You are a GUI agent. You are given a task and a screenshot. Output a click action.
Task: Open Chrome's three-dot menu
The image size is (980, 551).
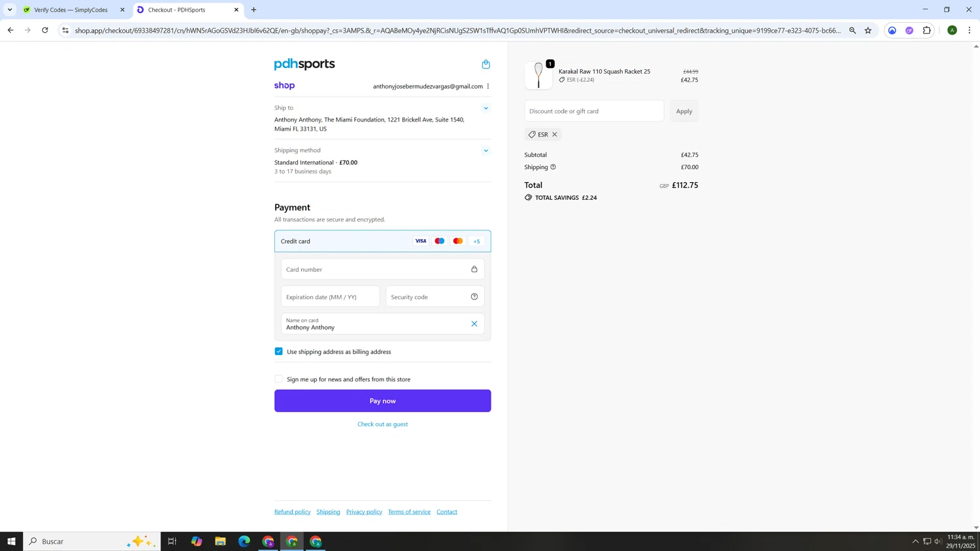coord(970,30)
